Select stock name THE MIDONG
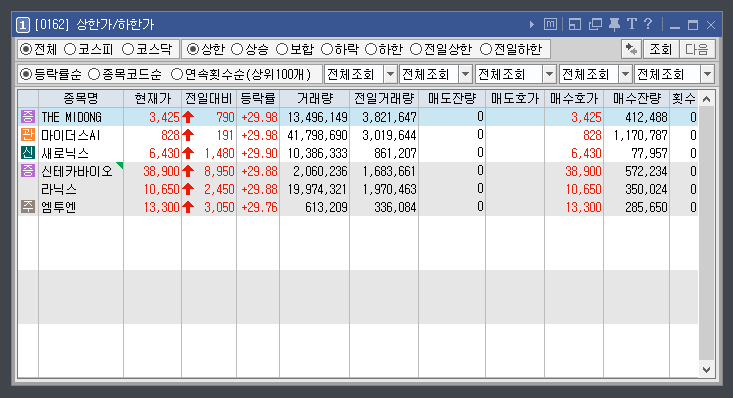Screen dimensions: 733x398 [x=71, y=117]
